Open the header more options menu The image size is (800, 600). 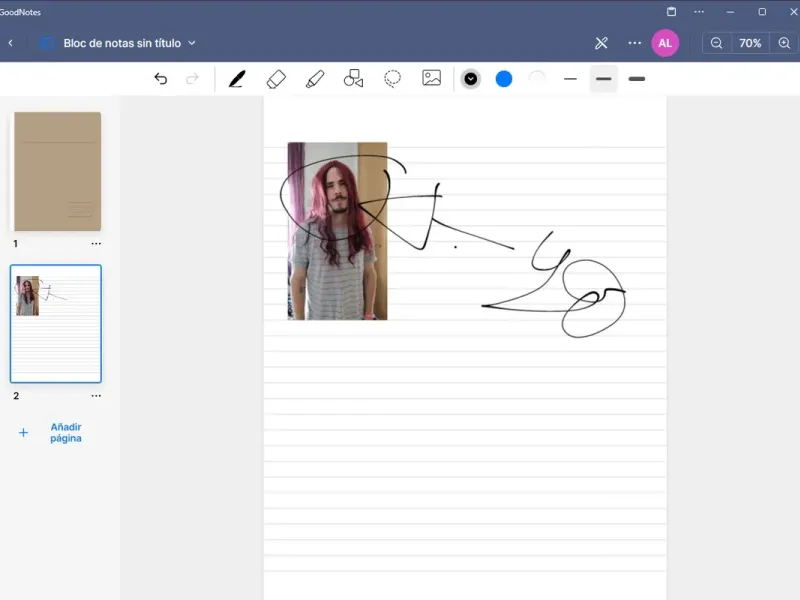pos(635,43)
